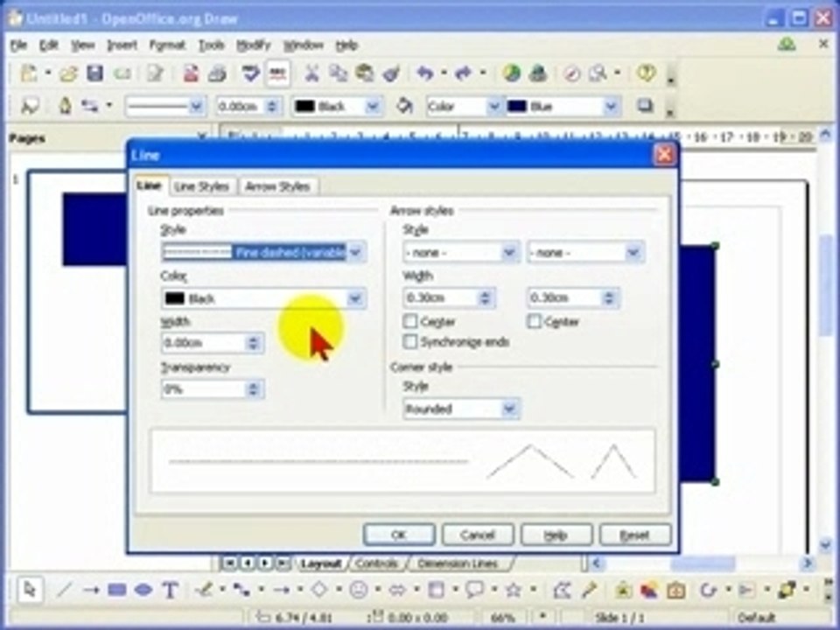Switch to Dimension Lines layer tab
The height and width of the screenshot is (630, 840).
pos(458,563)
